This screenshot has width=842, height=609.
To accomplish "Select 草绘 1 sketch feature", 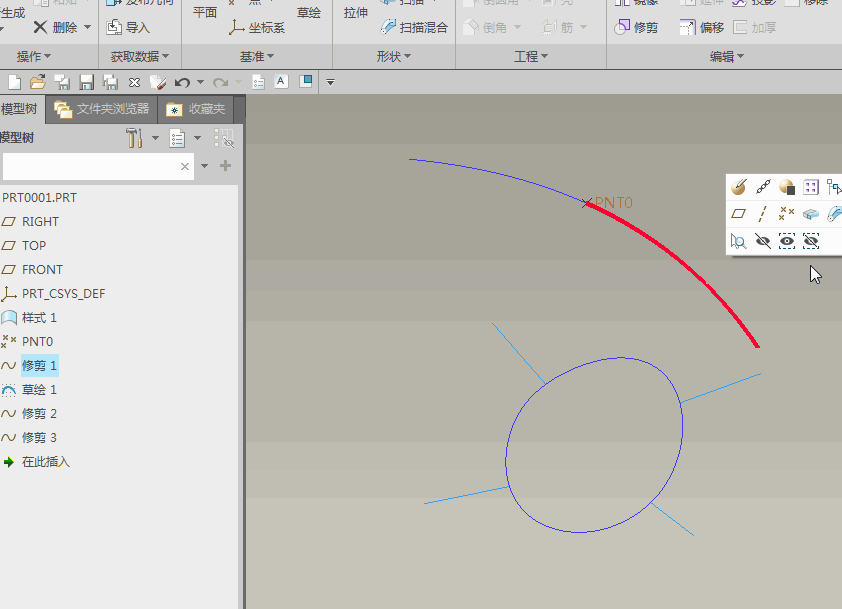I will click(39, 390).
